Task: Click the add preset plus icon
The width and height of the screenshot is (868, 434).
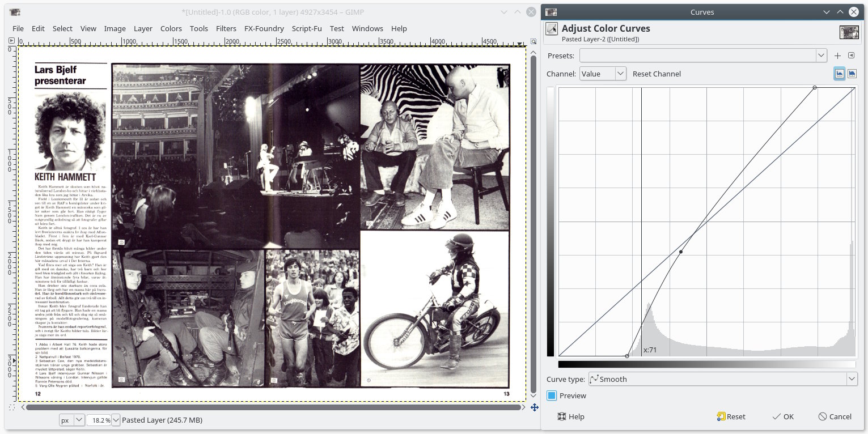Action: tap(837, 56)
